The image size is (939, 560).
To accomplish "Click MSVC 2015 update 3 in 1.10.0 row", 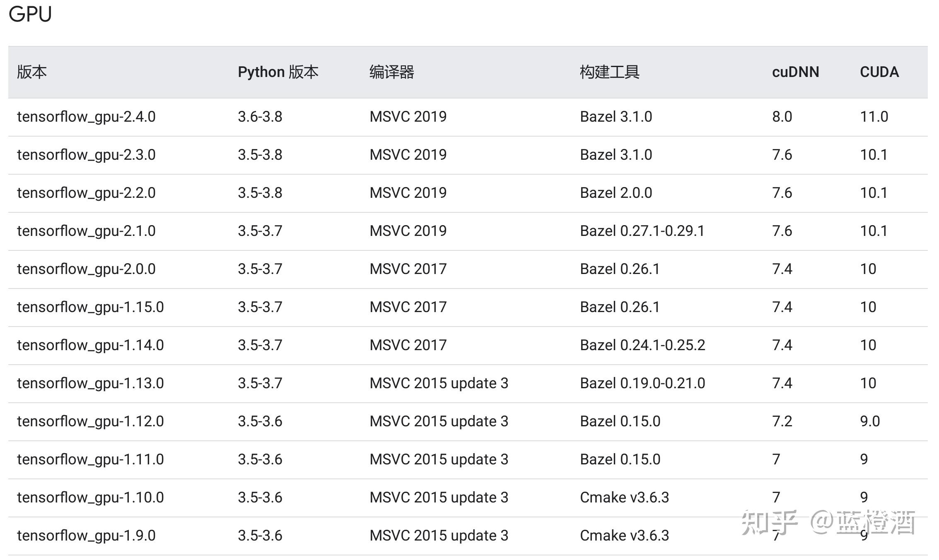I will pos(439,498).
